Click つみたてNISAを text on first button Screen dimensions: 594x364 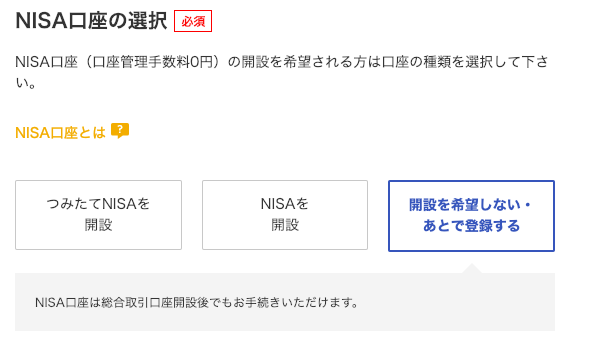tap(98, 204)
